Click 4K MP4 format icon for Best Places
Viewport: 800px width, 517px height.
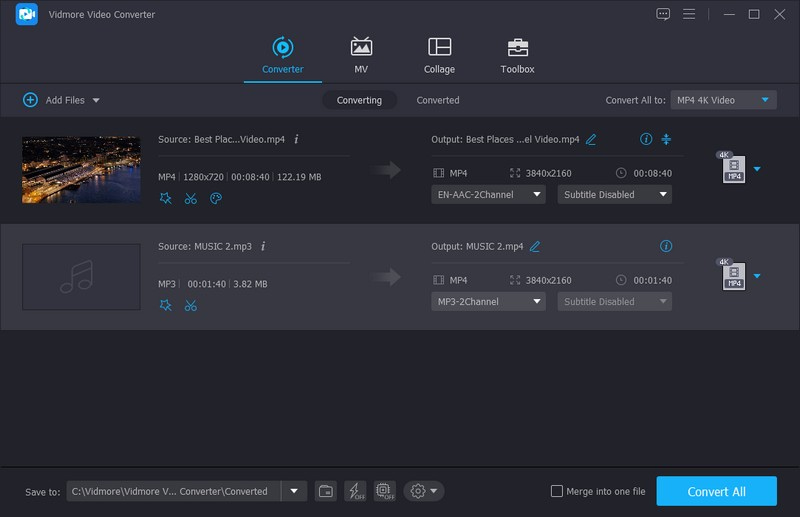click(x=732, y=167)
